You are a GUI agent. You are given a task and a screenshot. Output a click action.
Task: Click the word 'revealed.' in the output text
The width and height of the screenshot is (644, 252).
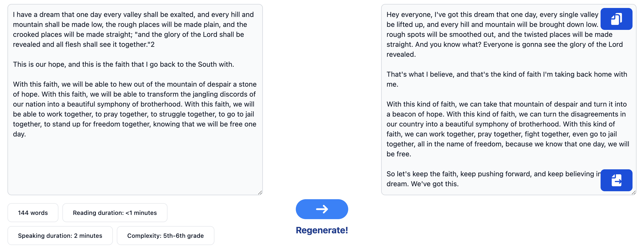coord(401,54)
